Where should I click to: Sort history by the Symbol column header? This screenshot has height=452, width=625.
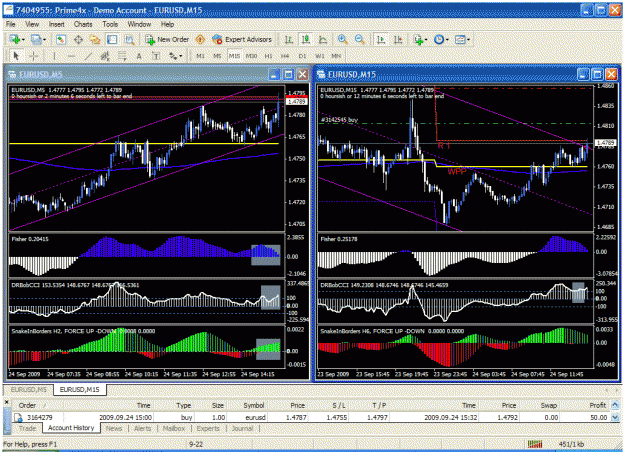click(x=247, y=405)
